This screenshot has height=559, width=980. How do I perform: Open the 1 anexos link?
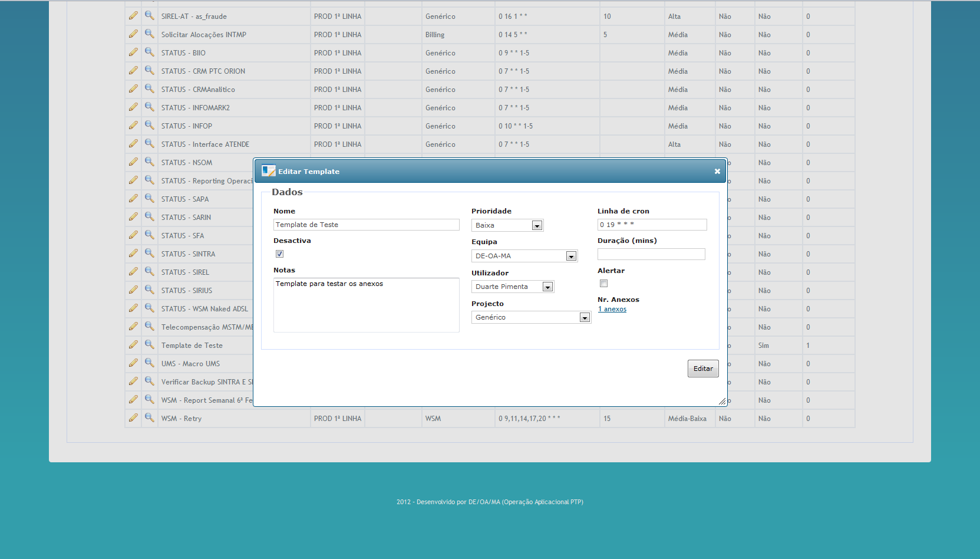612,309
